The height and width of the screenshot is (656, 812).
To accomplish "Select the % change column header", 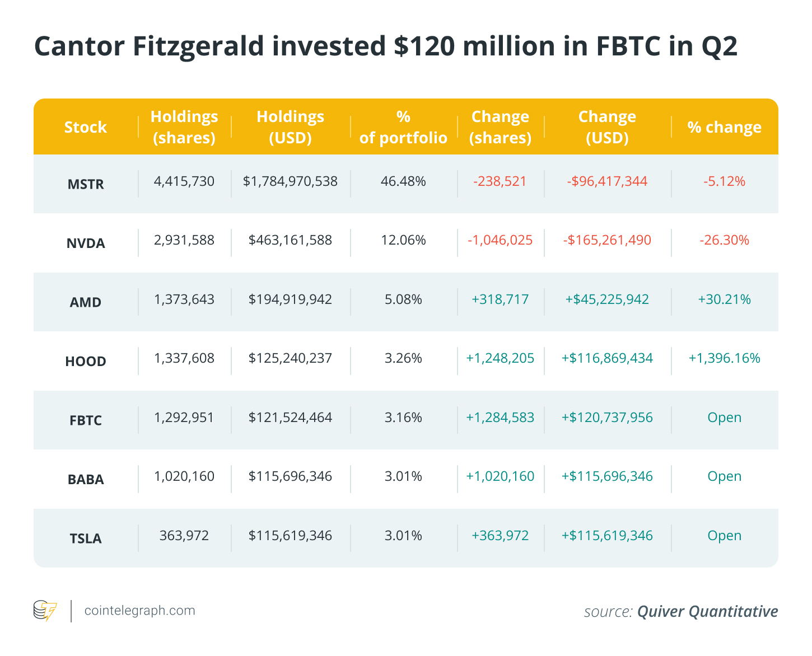I will pos(724,127).
